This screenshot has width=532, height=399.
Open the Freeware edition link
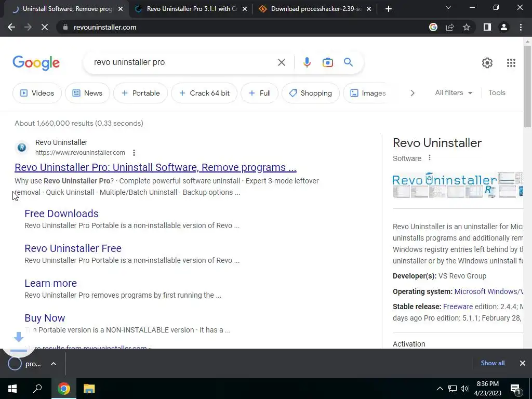(x=458, y=307)
